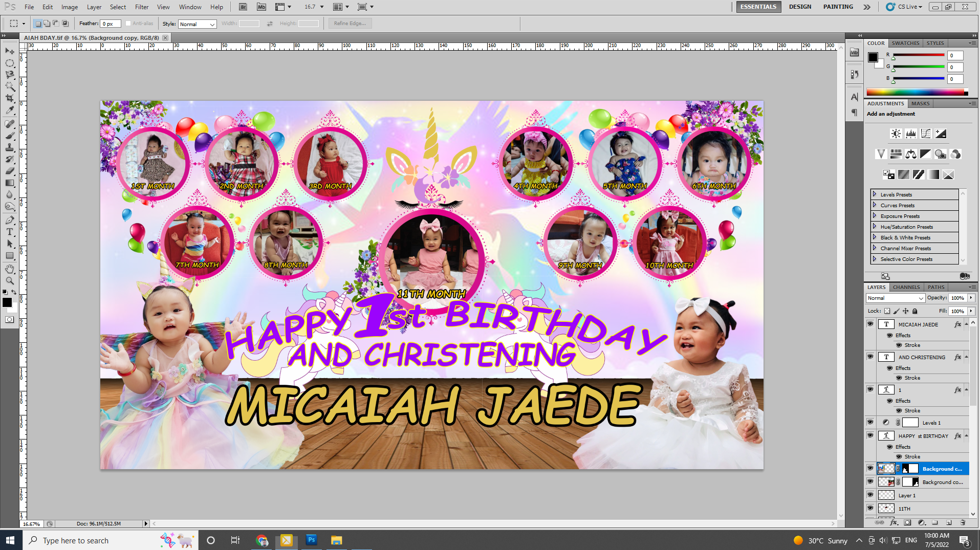Hide the HAPPY st BIRTHDAY layer
Viewport: 980px width, 550px height.
[870, 435]
